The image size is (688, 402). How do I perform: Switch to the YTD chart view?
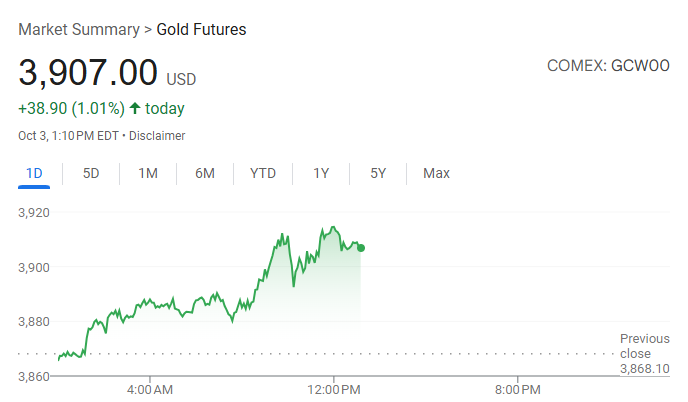[263, 173]
